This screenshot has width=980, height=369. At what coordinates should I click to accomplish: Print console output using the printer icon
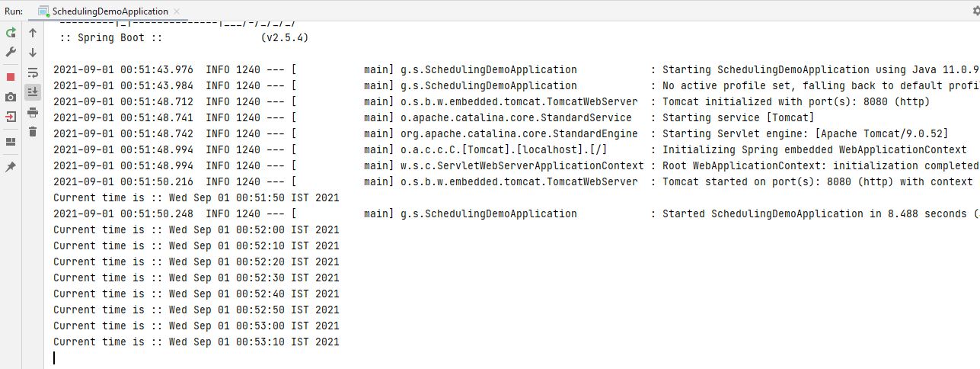tap(33, 112)
